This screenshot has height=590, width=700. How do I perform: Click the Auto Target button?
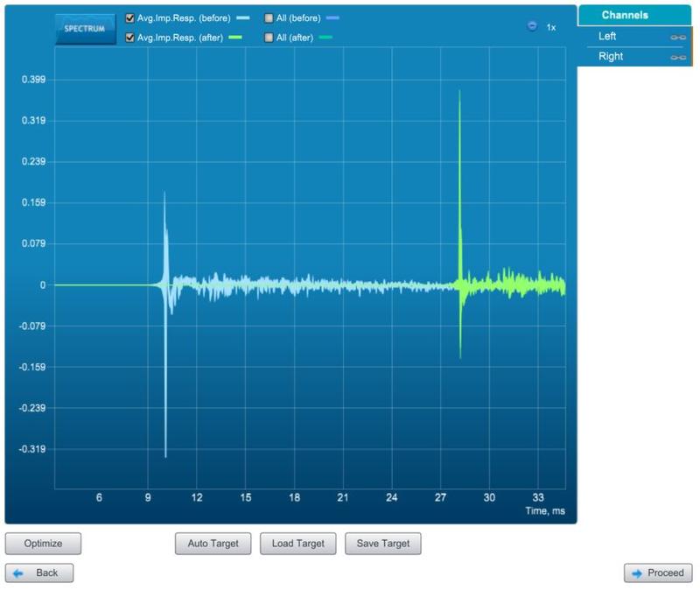pyautogui.click(x=213, y=544)
